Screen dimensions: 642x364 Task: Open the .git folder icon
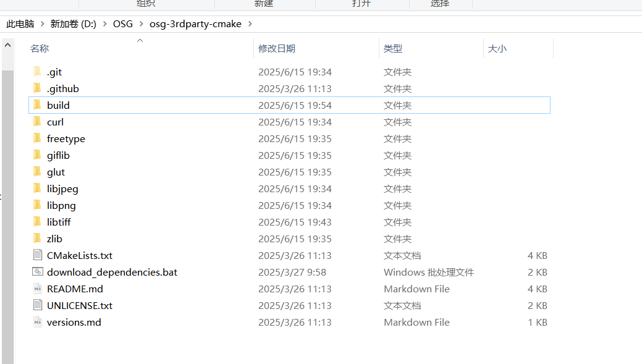(38, 72)
